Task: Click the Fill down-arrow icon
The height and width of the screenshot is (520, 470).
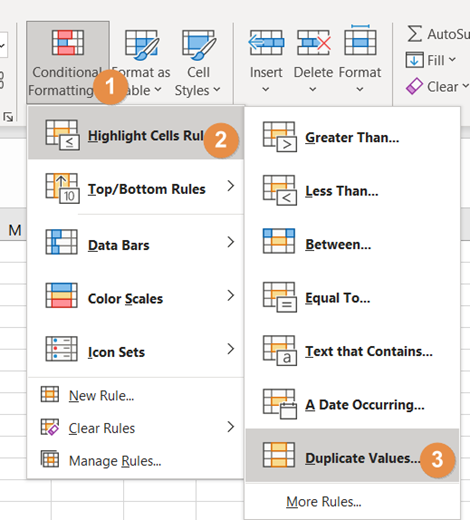Action: (x=414, y=60)
